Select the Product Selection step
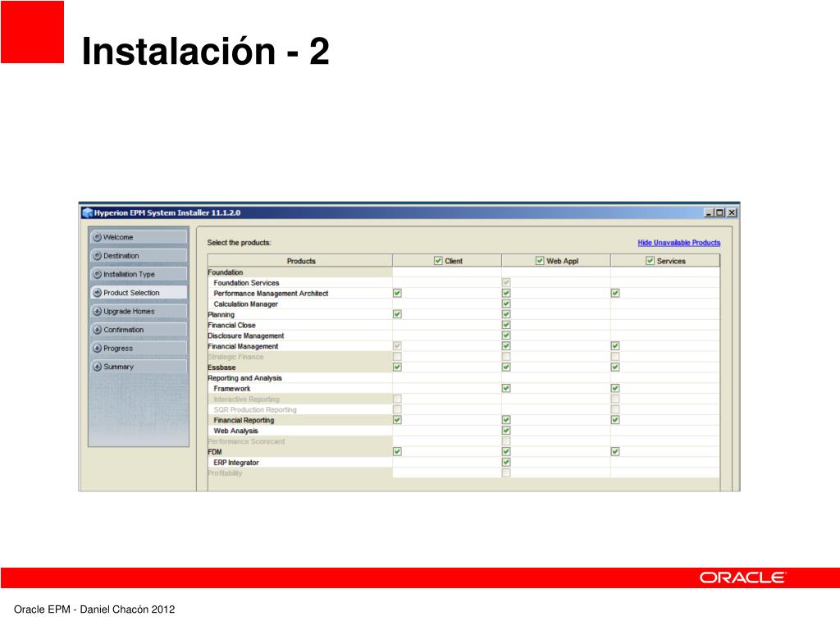The width and height of the screenshot is (840, 630). tap(139, 293)
